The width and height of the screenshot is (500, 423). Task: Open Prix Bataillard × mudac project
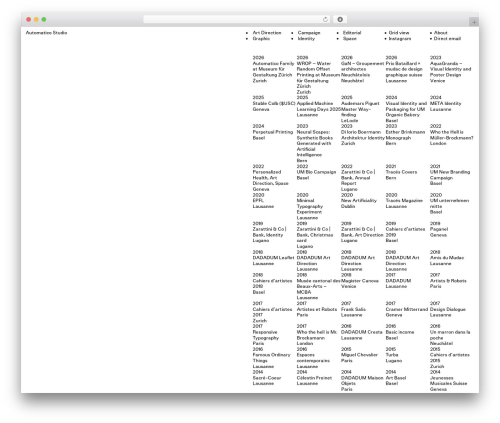(x=404, y=69)
